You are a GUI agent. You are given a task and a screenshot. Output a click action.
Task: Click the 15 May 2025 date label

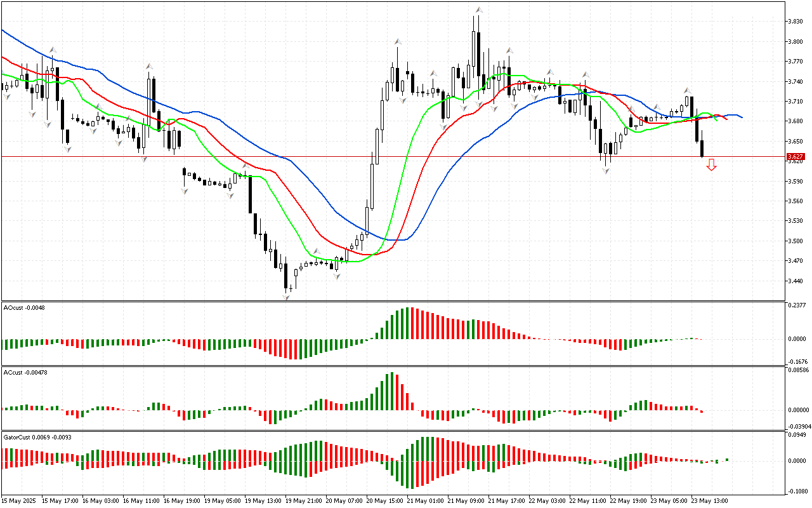(x=20, y=500)
